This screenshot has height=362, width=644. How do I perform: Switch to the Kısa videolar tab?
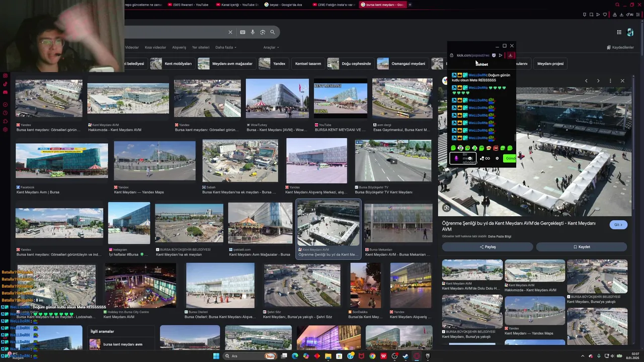155,47
